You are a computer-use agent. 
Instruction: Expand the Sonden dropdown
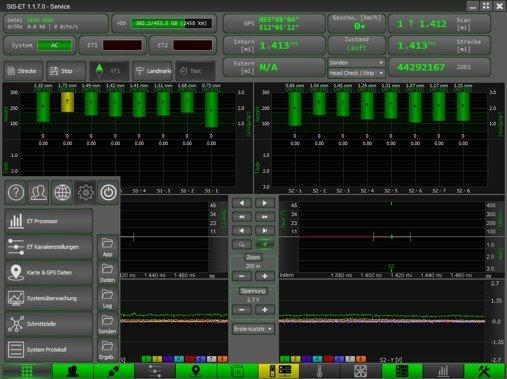pyautogui.click(x=356, y=63)
